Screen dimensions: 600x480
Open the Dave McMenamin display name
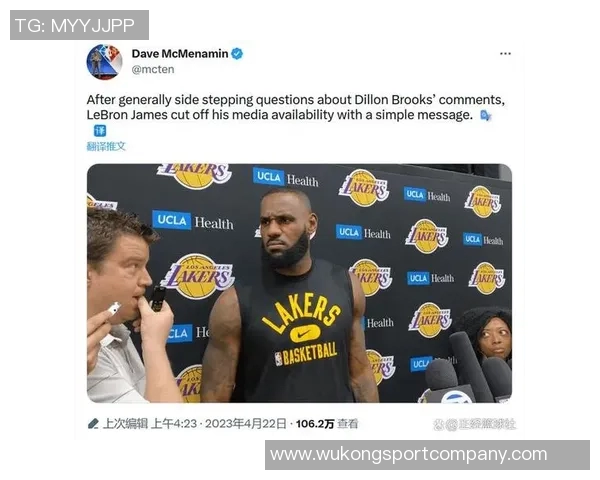pos(180,54)
